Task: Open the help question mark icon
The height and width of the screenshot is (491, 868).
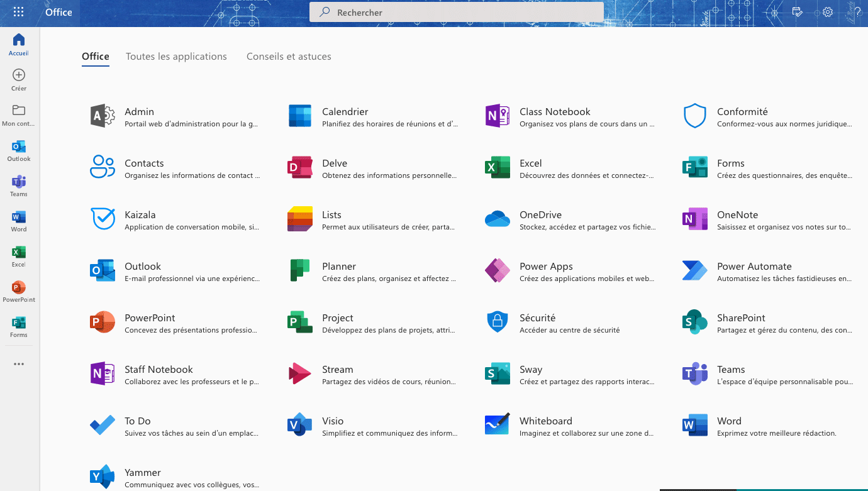Action: click(x=857, y=12)
